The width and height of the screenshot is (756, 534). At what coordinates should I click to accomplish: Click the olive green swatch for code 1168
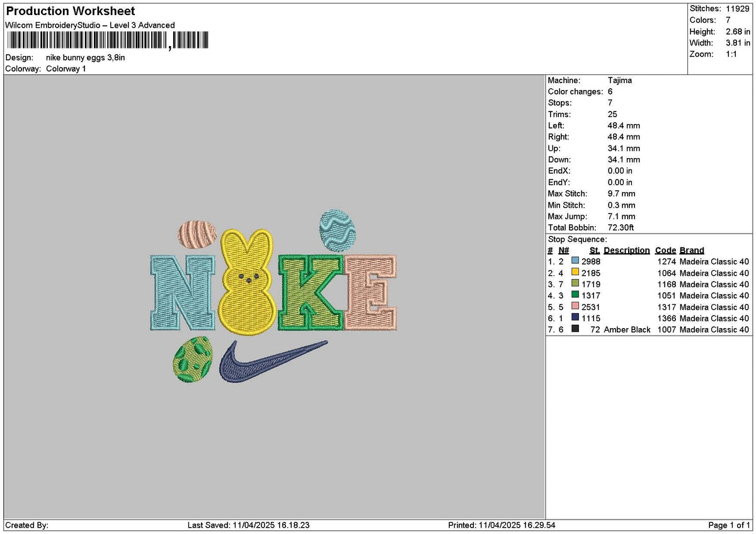(x=575, y=283)
